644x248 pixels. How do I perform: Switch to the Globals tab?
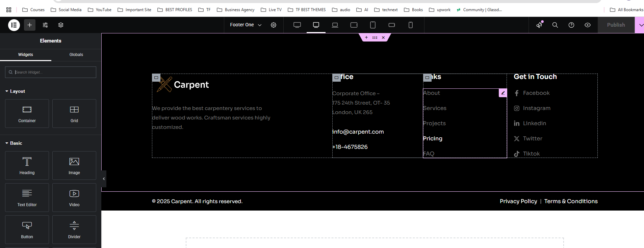point(76,55)
